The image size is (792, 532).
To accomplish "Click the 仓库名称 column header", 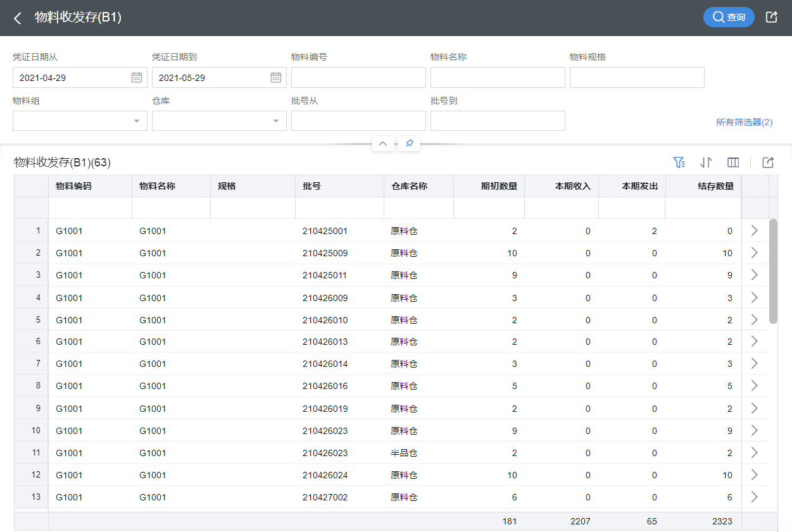I will [418, 186].
